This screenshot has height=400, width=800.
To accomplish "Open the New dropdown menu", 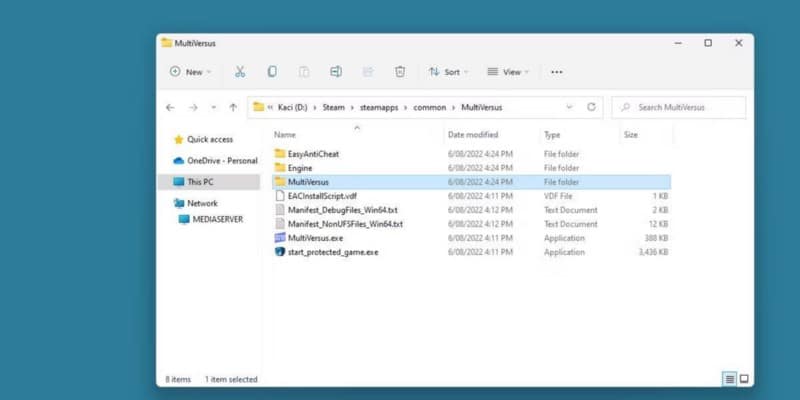I will tap(190, 72).
